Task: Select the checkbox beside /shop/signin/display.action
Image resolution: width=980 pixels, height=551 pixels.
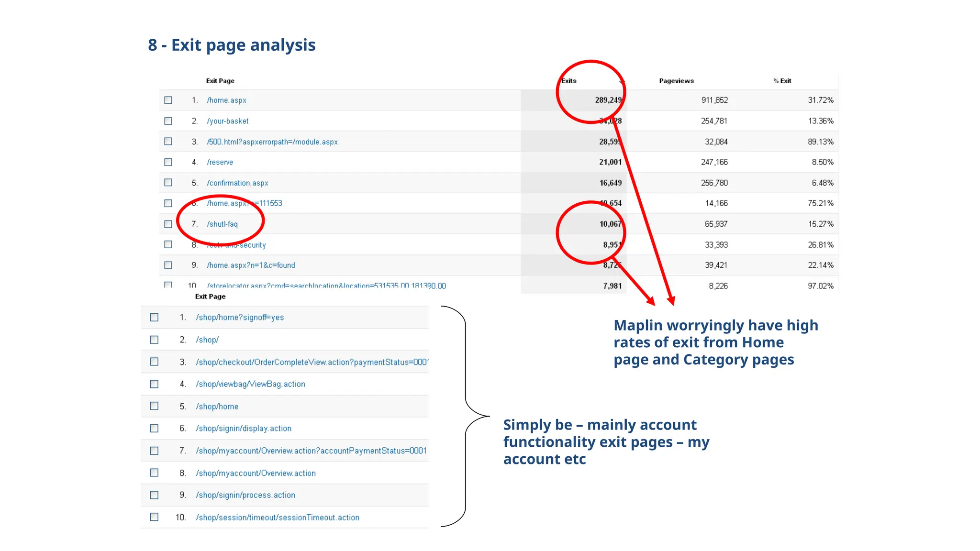Action: tap(154, 428)
